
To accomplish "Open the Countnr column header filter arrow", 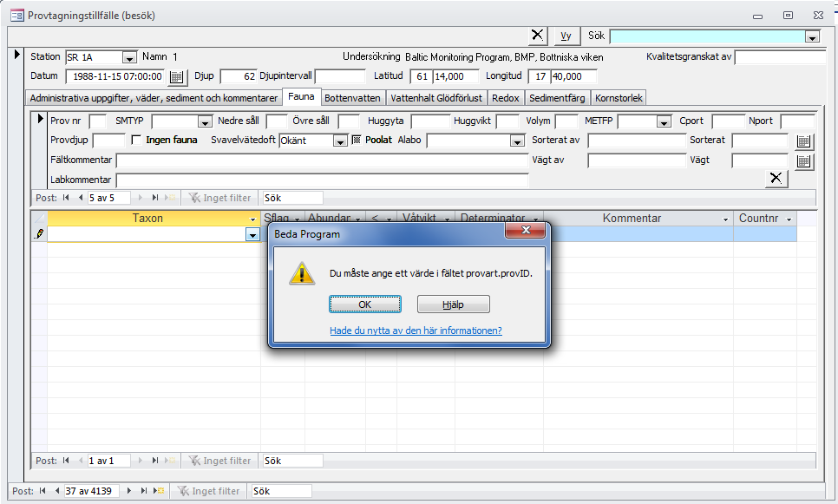I will [x=789, y=219].
